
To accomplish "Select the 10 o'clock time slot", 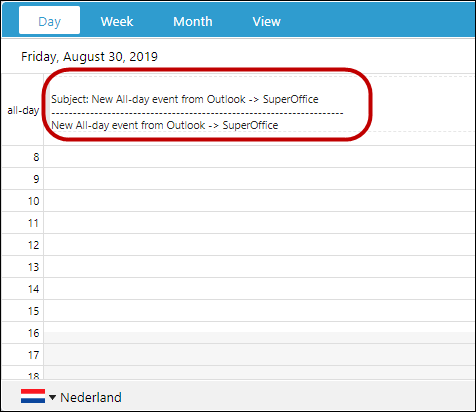I will [259, 201].
